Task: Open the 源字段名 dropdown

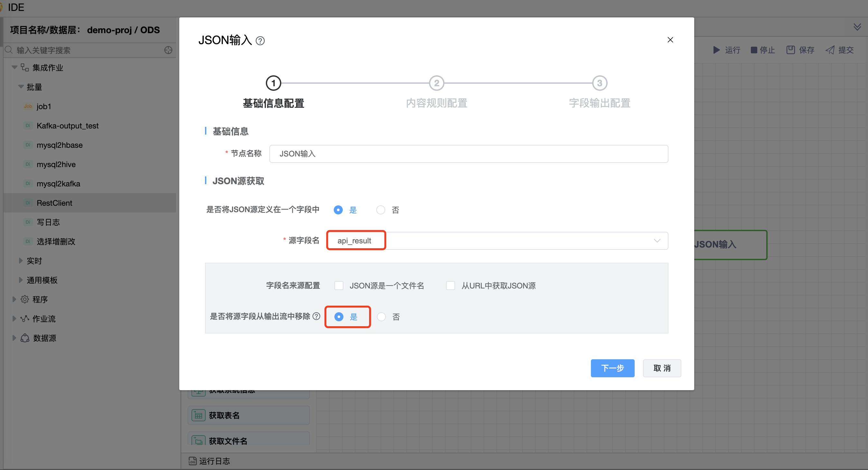Action: click(x=657, y=240)
